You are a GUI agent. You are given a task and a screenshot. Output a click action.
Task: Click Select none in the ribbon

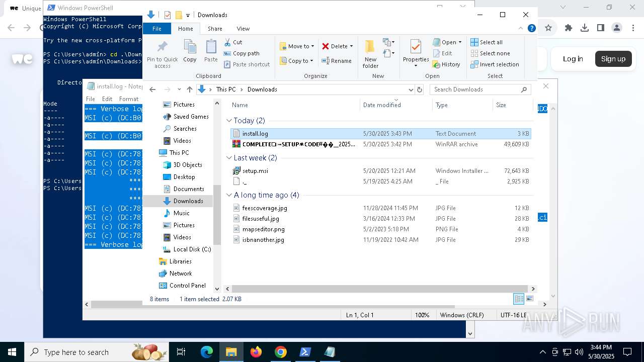coord(490,53)
